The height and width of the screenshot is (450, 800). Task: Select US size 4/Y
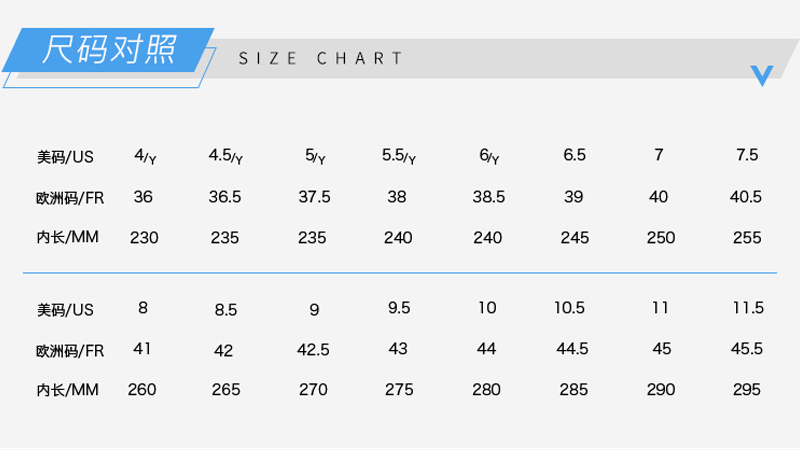[x=145, y=156]
